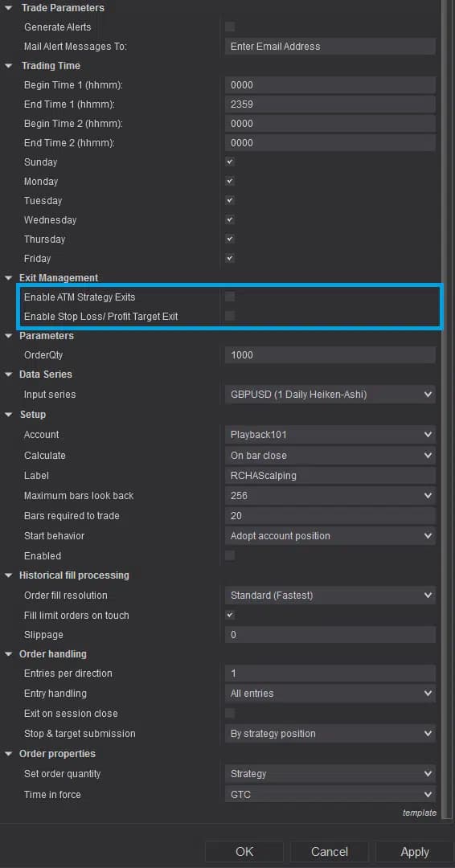This screenshot has width=455, height=868.
Task: Open the Account Playback101 dropdown
Action: [330, 435]
